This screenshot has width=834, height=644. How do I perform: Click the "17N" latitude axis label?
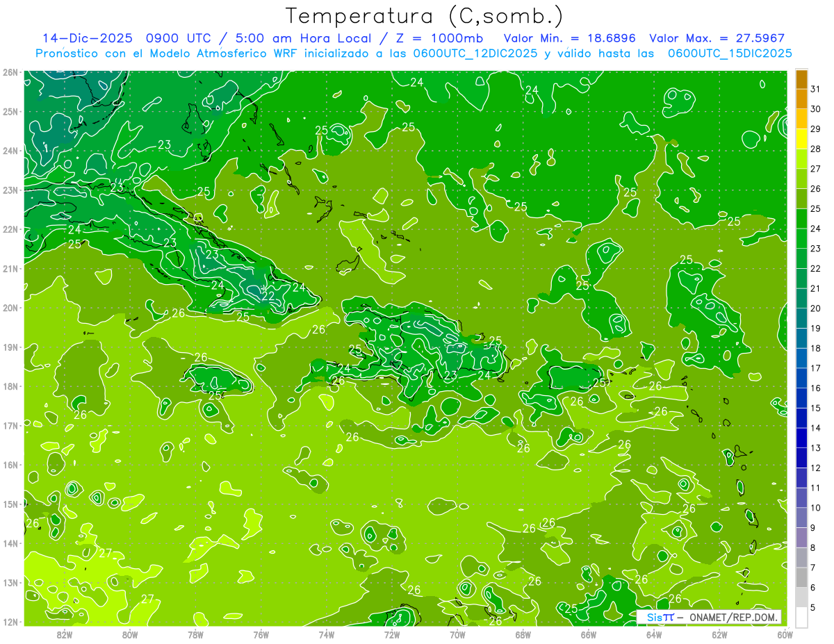click(x=10, y=426)
